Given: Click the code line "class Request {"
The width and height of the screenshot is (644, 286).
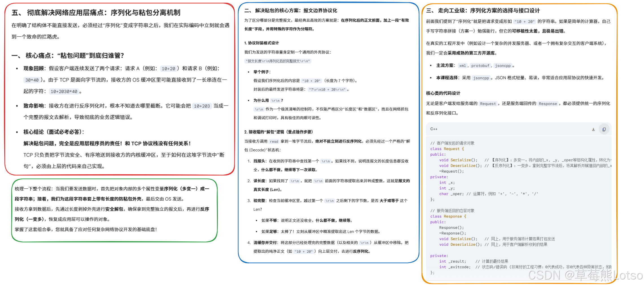Looking at the screenshot, I should [447, 149].
